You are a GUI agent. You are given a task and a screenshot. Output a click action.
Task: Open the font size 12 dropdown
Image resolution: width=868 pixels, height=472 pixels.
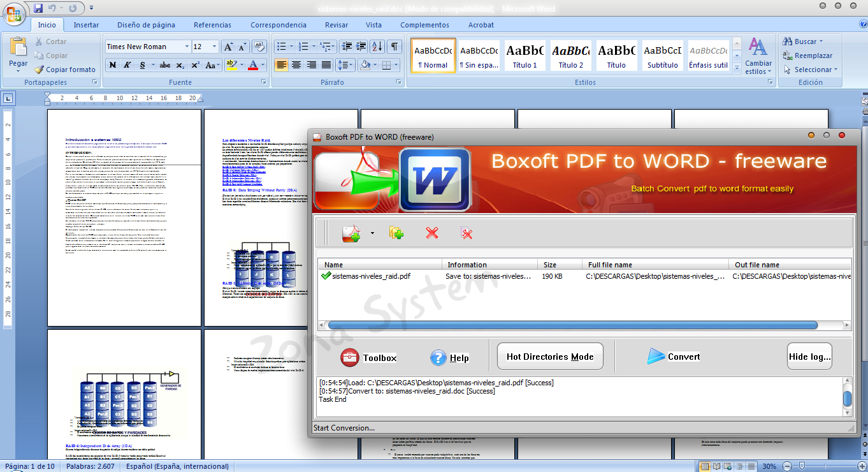[x=215, y=47]
